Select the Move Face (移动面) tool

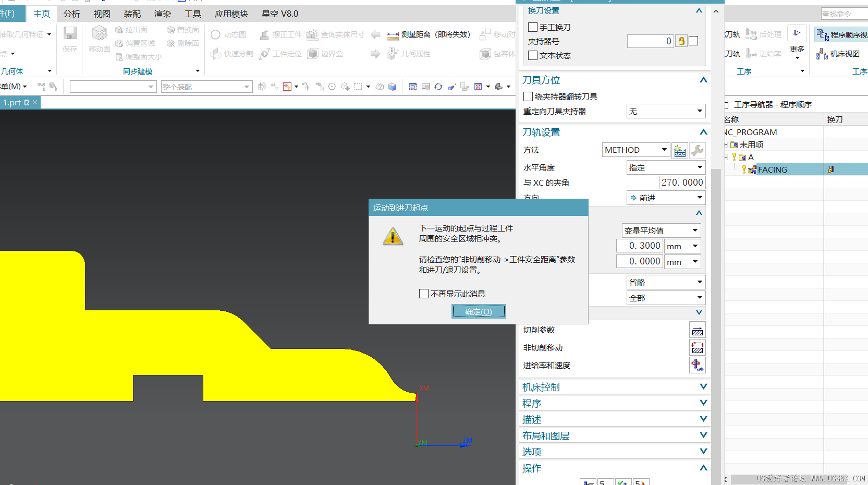99,34
